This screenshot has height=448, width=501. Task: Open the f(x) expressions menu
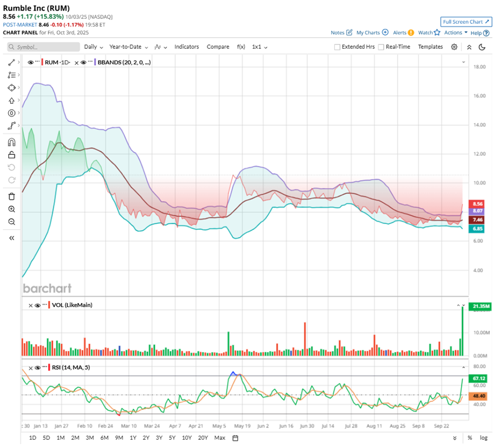(241, 47)
